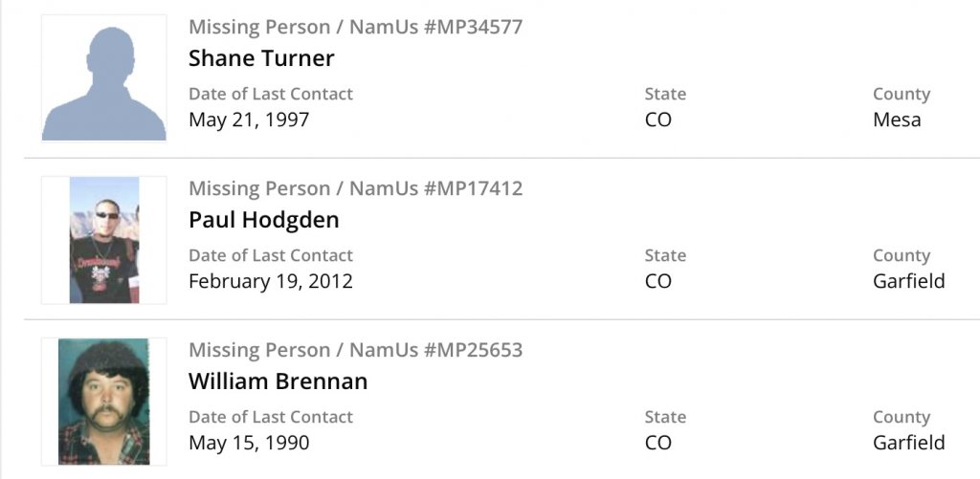Click the NamUs #MP25653 case label

point(355,350)
